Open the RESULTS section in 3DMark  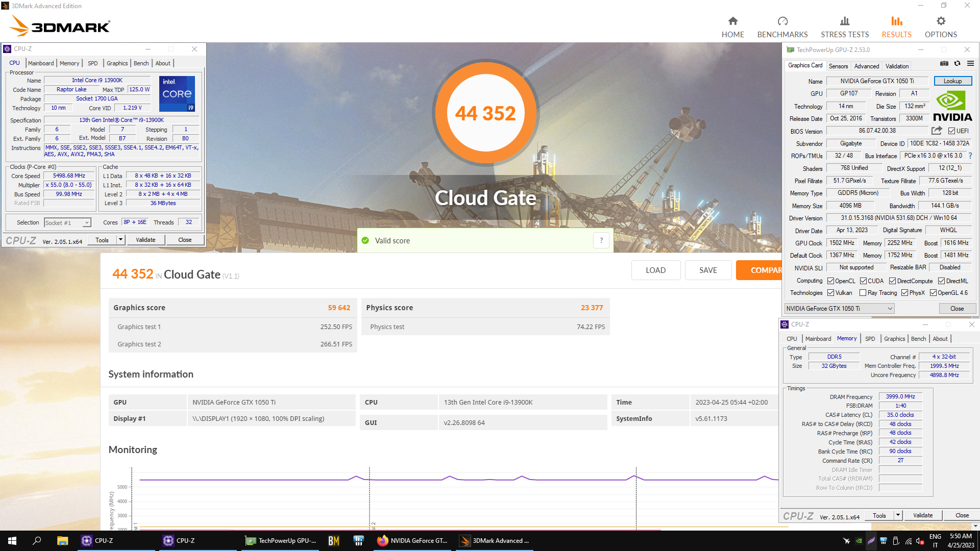pos(896,27)
